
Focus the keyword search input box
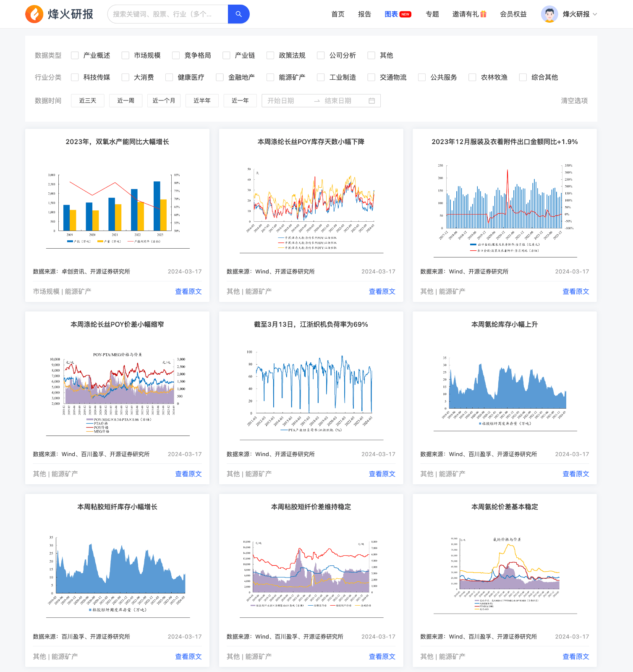[x=168, y=14]
